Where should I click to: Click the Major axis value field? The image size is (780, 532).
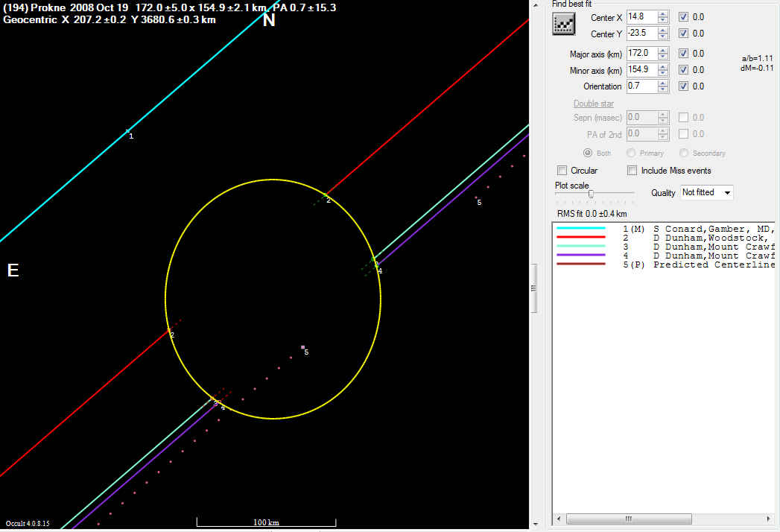(642, 53)
